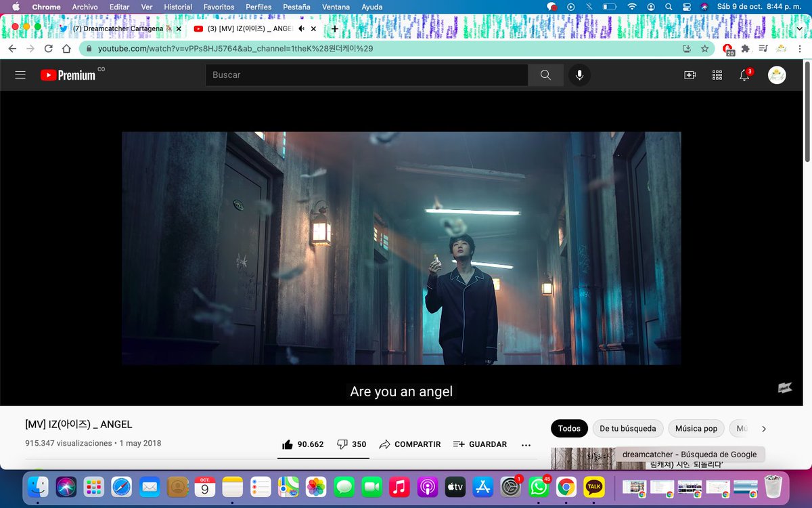Select the Música pop chip

coord(696,429)
